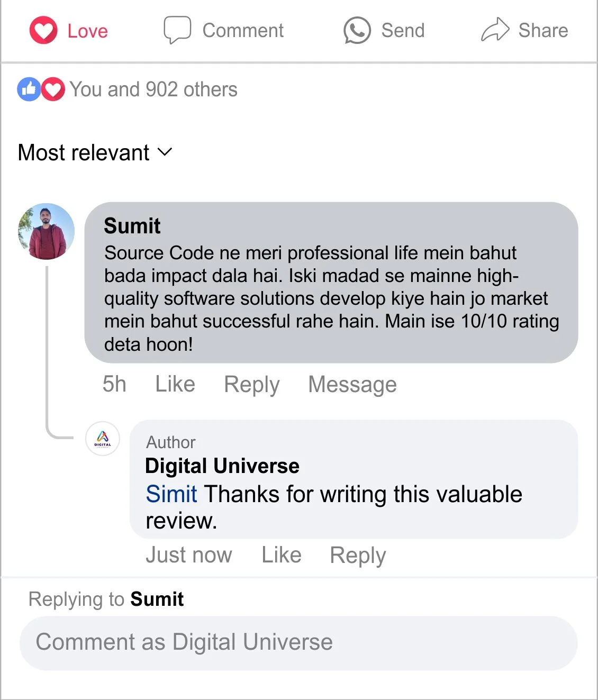Click the Share arrow icon
Viewport: 598px width, 700px height.
click(495, 30)
